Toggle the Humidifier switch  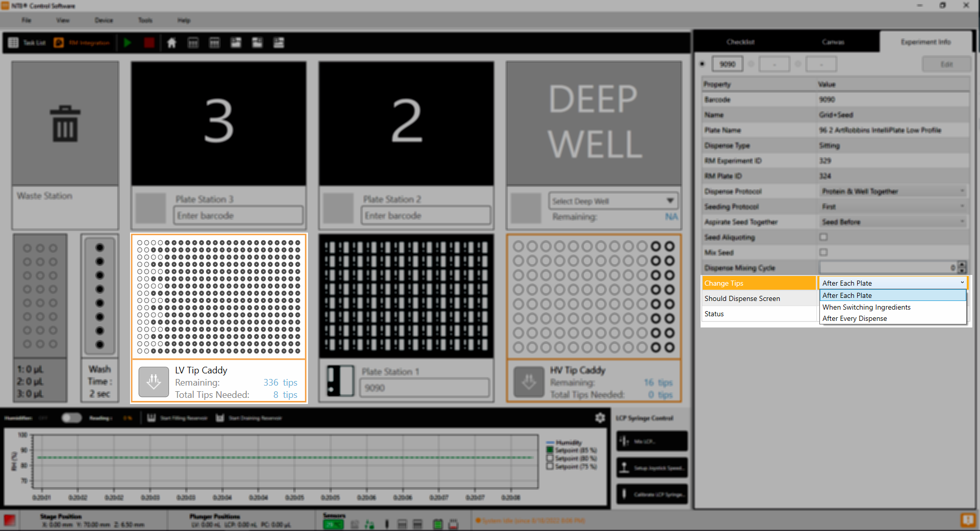pyautogui.click(x=71, y=418)
